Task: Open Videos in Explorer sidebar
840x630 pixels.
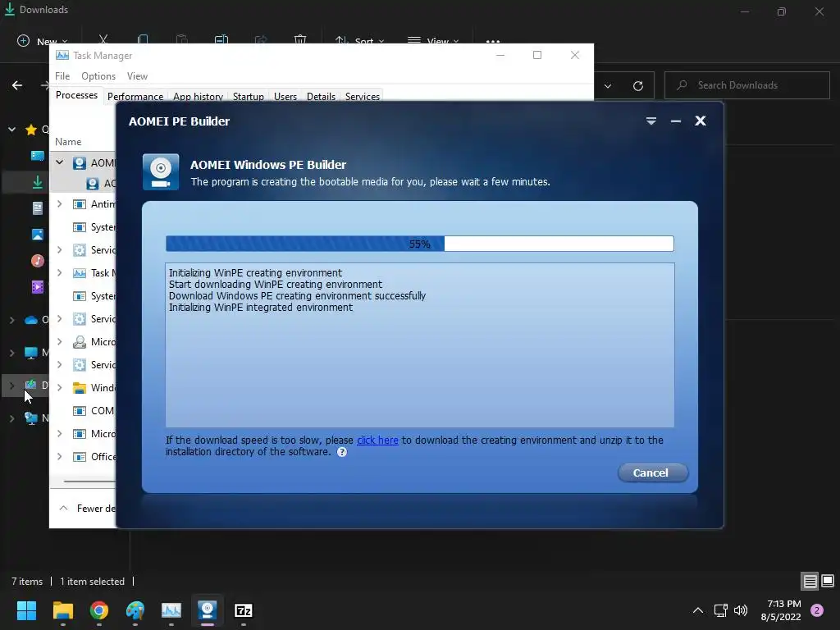Action: [38, 287]
